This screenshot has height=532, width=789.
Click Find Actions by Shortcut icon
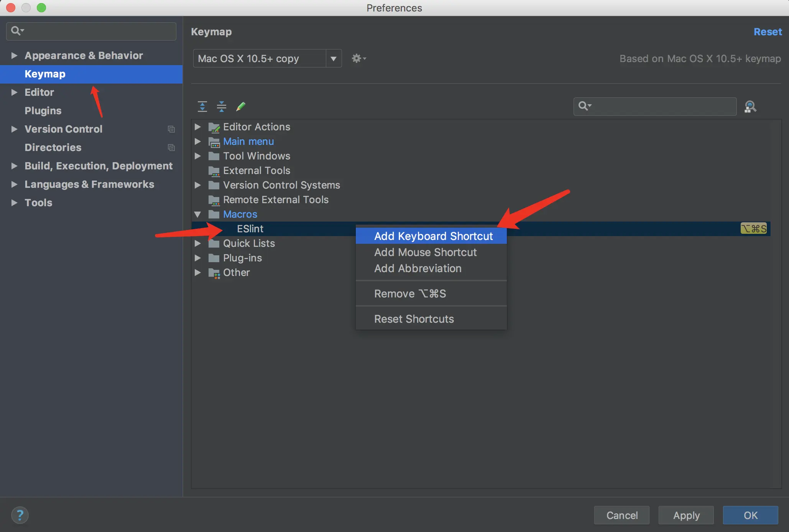750,106
